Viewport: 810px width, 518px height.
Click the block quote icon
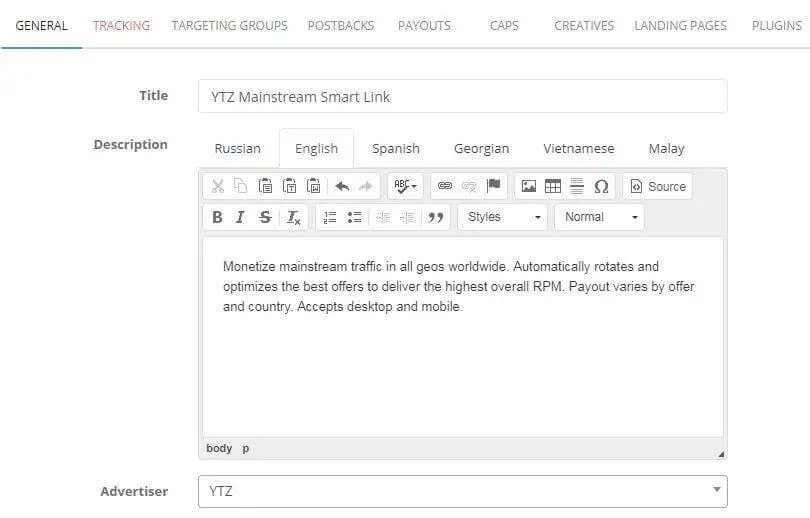(436, 217)
